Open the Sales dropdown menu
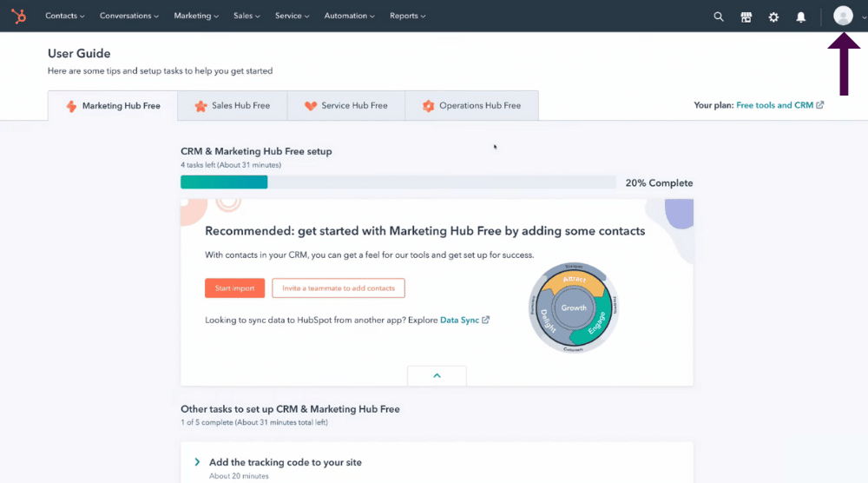 click(x=247, y=16)
